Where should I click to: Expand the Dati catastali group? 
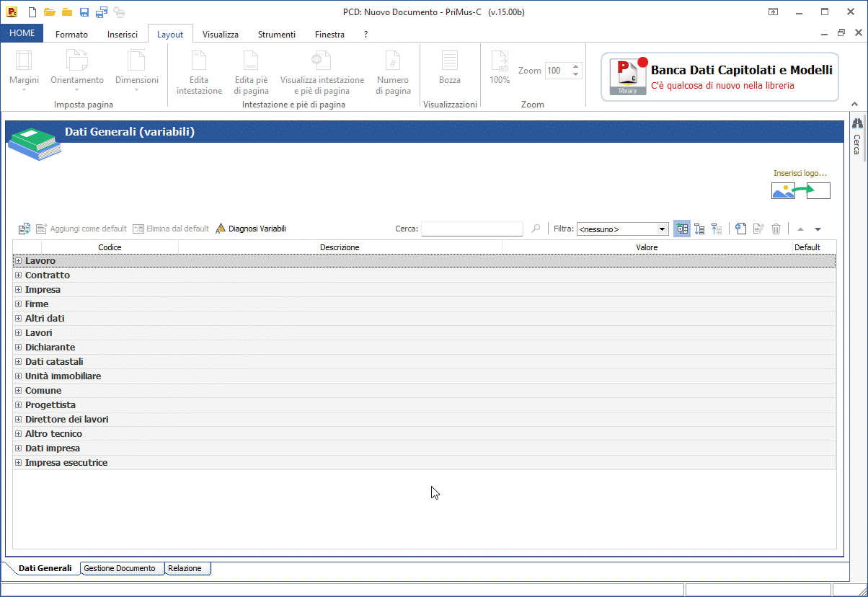[19, 362]
